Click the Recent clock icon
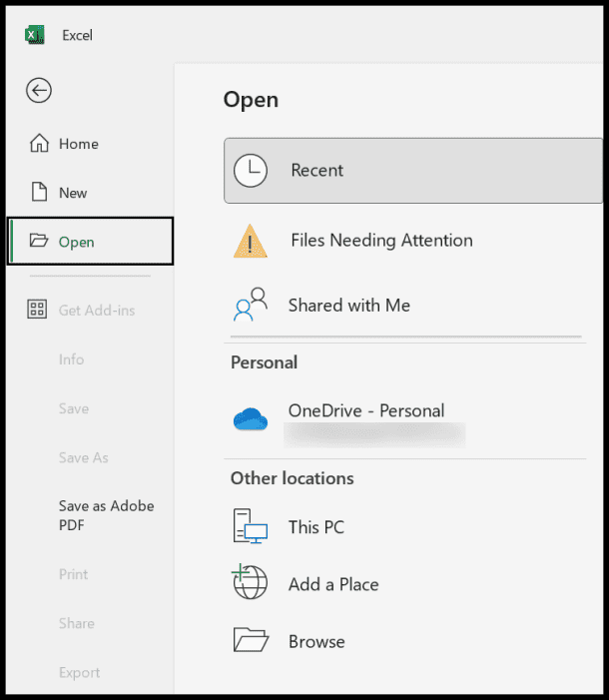609x700 pixels. coord(251,171)
